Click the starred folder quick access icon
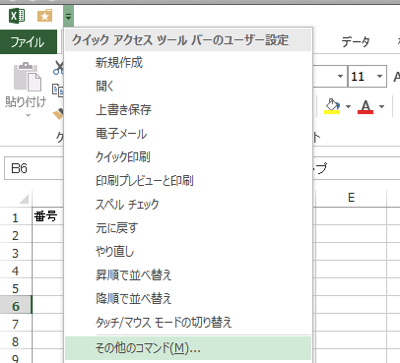Screen dimensions: 400x363 click(x=45, y=16)
